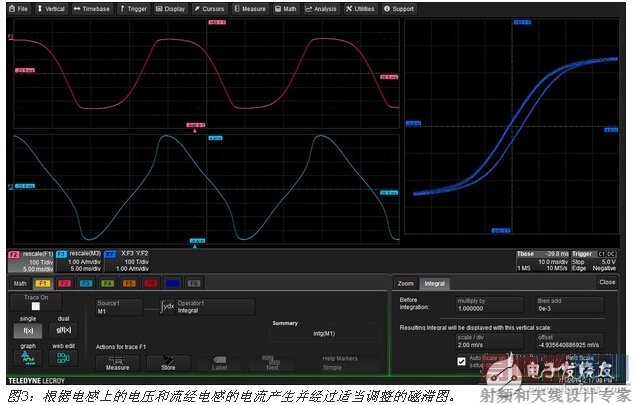
Task: Switch to the red F6 tab
Action: (x=150, y=283)
